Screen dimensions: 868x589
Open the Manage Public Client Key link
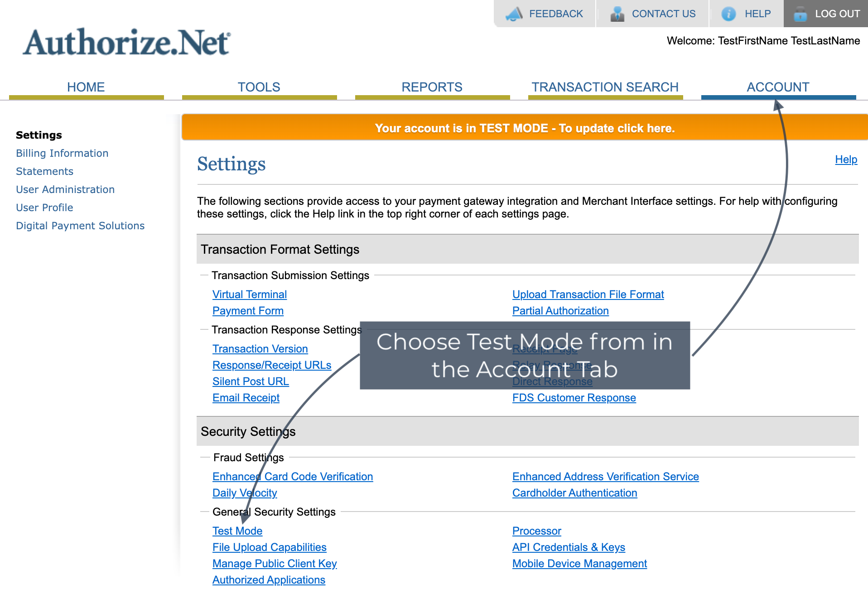click(x=275, y=564)
